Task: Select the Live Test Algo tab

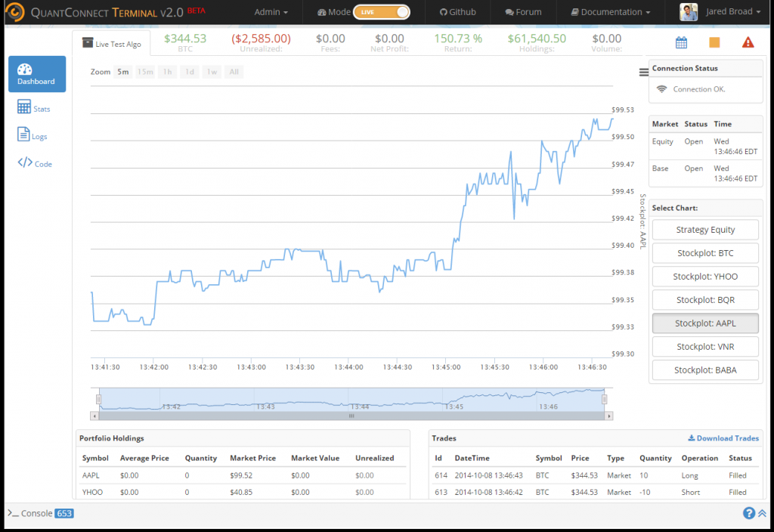Action: click(111, 43)
